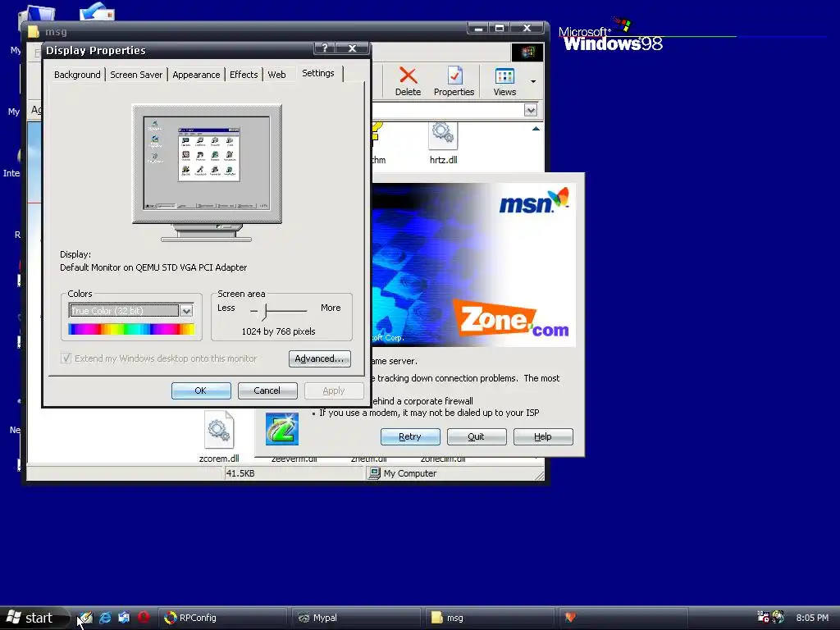Click My Computer in the status bar

[x=403, y=473]
